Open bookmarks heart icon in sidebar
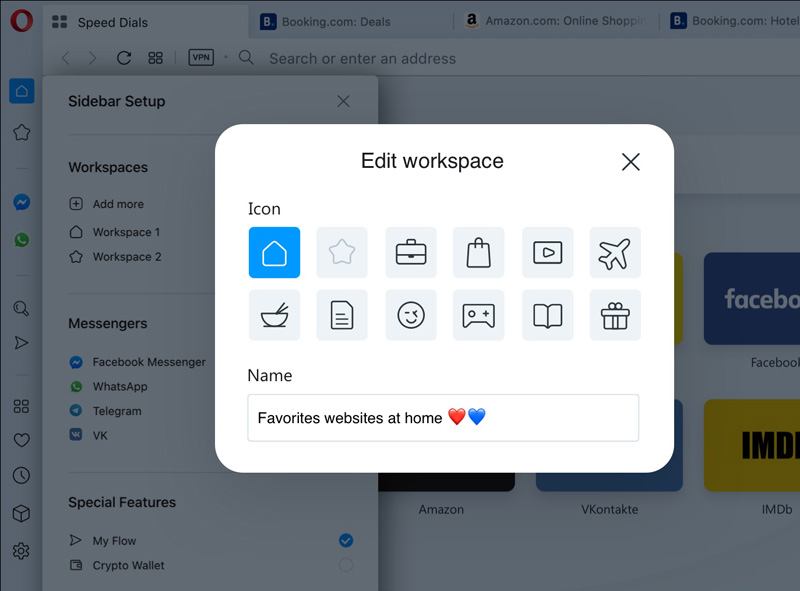 point(21,440)
